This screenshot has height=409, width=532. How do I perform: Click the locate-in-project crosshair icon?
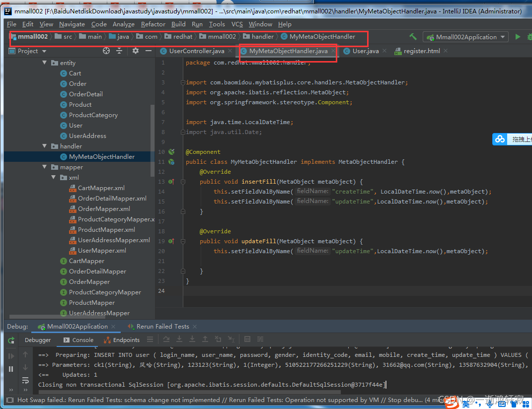tap(106, 51)
